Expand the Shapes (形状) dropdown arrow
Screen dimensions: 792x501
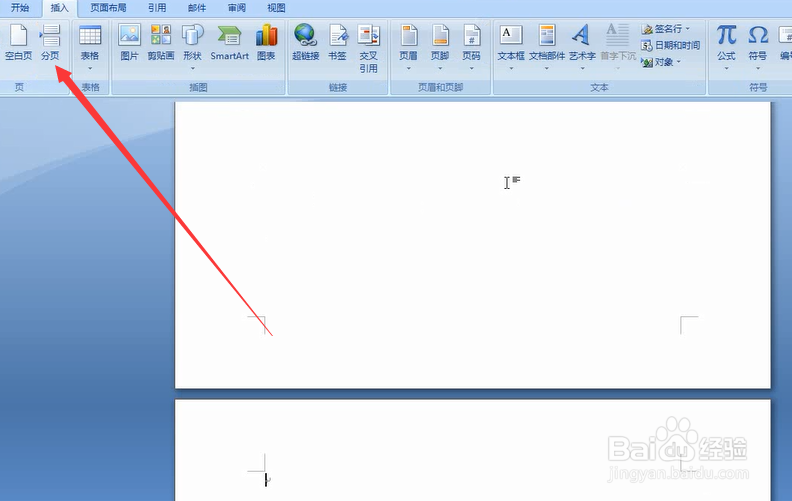tap(192, 68)
